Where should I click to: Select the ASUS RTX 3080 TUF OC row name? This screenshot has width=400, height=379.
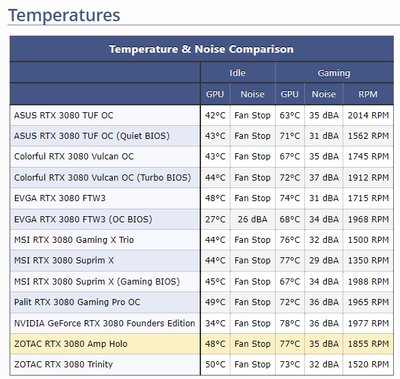[x=64, y=115]
